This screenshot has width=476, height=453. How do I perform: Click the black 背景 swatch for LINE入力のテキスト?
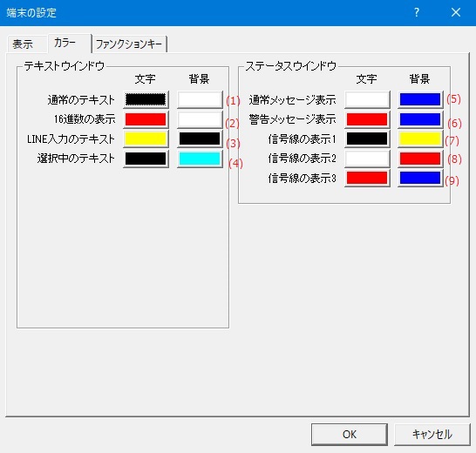(200, 139)
